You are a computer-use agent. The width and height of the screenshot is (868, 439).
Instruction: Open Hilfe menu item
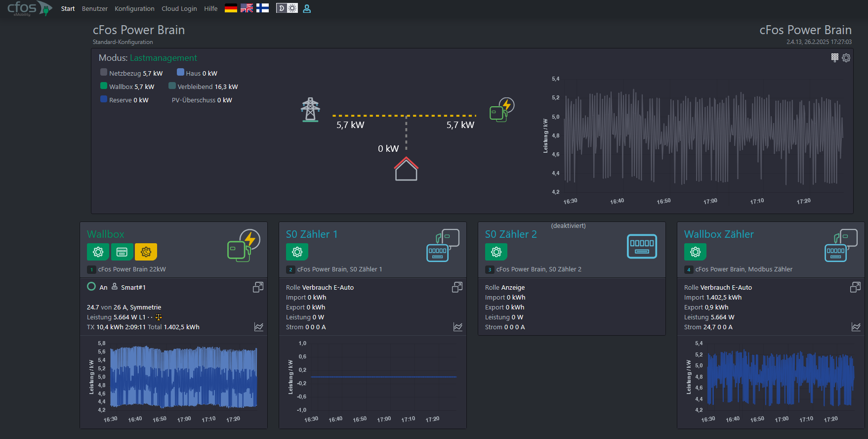click(211, 9)
